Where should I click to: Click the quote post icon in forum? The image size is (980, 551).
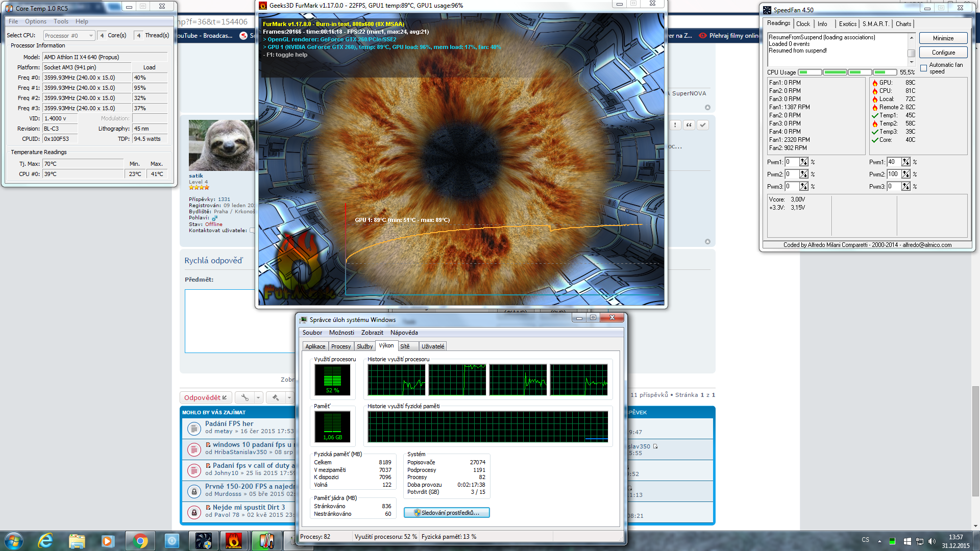point(689,125)
